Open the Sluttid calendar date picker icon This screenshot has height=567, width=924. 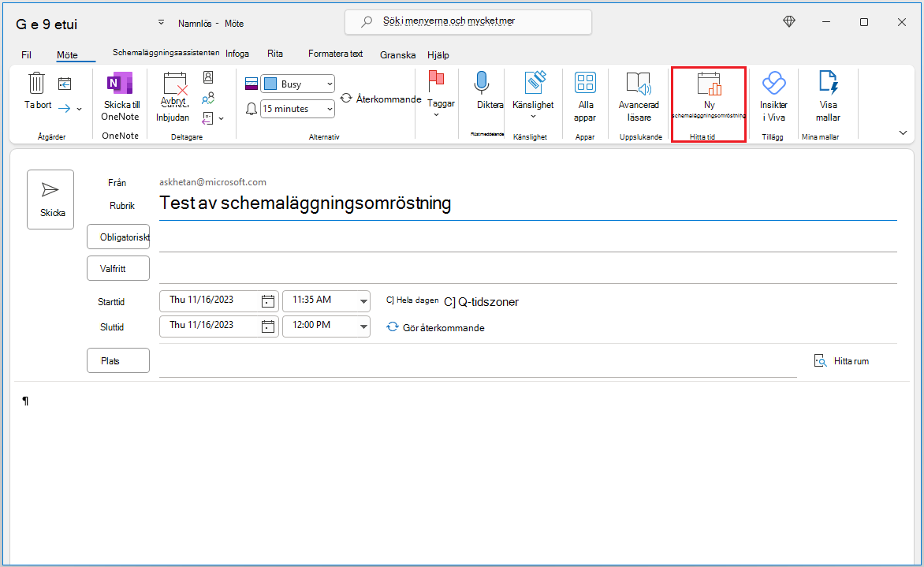pos(268,326)
